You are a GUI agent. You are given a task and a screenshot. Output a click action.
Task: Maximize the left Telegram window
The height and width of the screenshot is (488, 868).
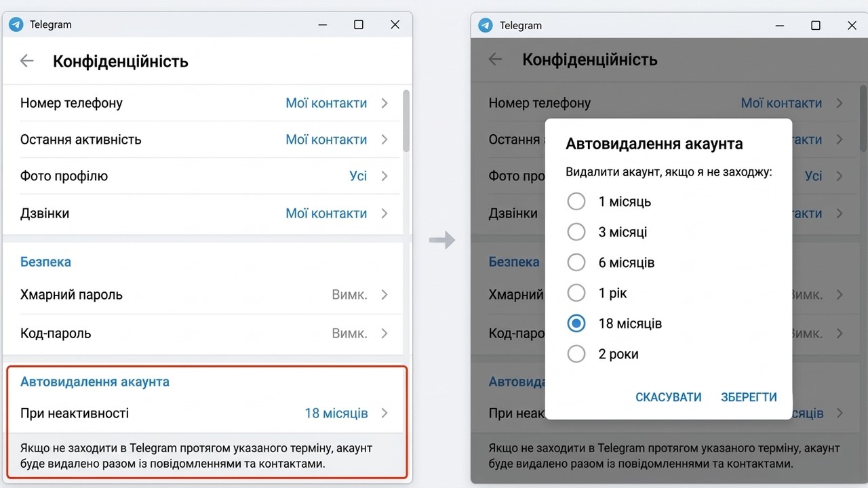point(359,24)
